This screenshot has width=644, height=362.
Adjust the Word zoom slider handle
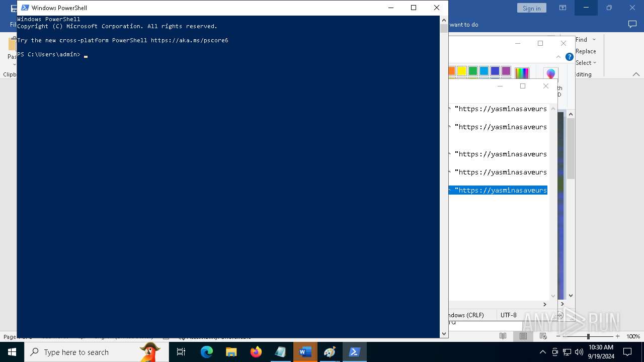point(588,336)
